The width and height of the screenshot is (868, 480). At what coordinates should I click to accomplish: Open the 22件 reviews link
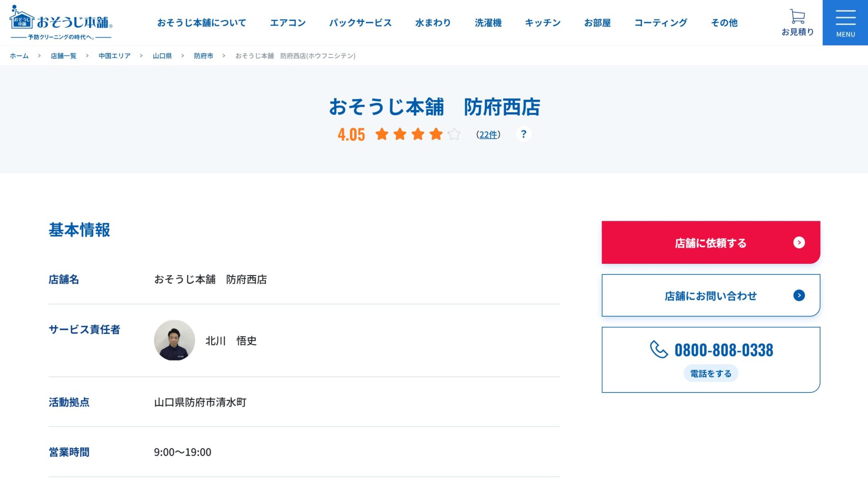(x=488, y=134)
